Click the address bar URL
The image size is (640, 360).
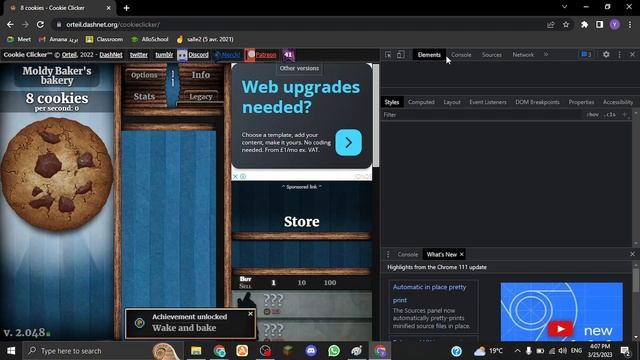click(113, 24)
